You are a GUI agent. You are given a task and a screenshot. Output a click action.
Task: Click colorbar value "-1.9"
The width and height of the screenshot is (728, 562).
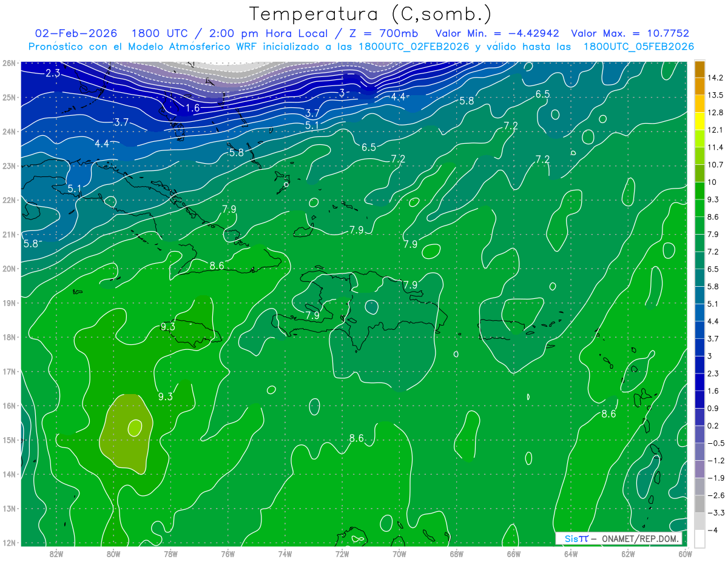715,478
